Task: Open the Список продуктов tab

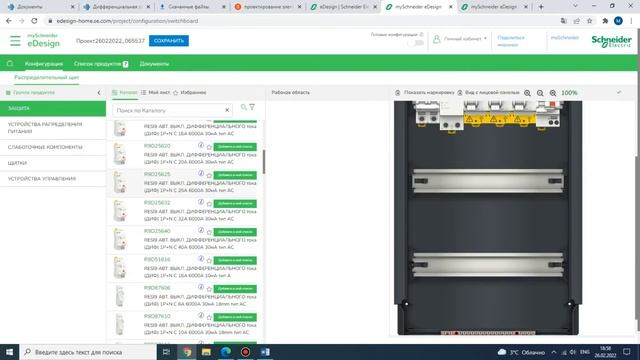Action: click(101, 64)
